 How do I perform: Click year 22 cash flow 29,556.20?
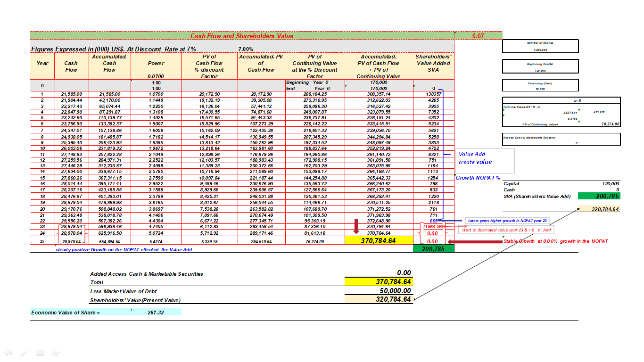[x=71, y=221]
